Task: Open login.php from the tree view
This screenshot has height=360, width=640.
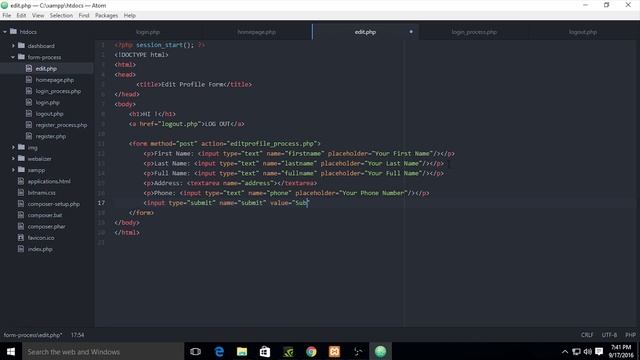Action: (47, 102)
